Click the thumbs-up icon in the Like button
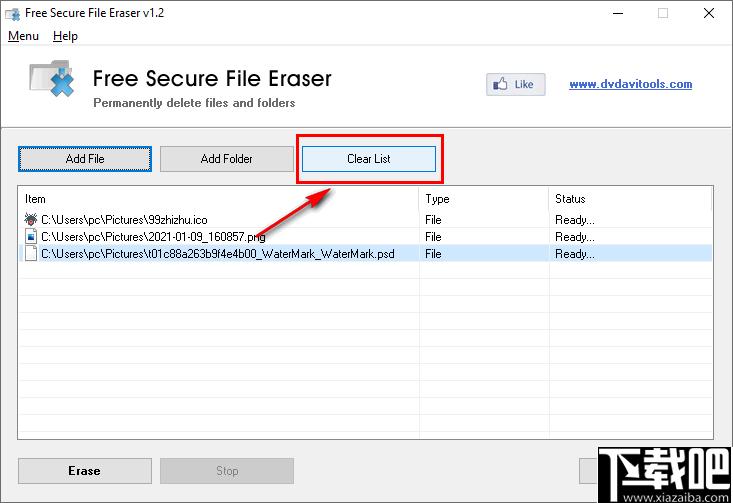733x503 pixels. (x=500, y=84)
